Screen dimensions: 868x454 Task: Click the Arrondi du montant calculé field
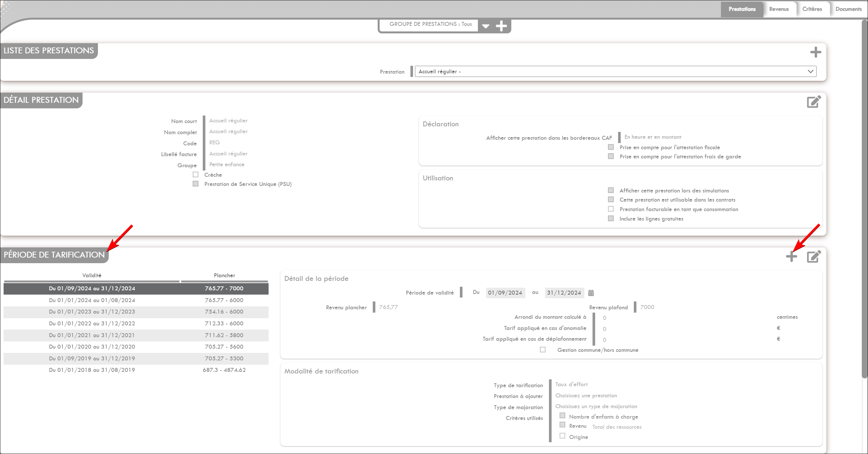tap(605, 318)
